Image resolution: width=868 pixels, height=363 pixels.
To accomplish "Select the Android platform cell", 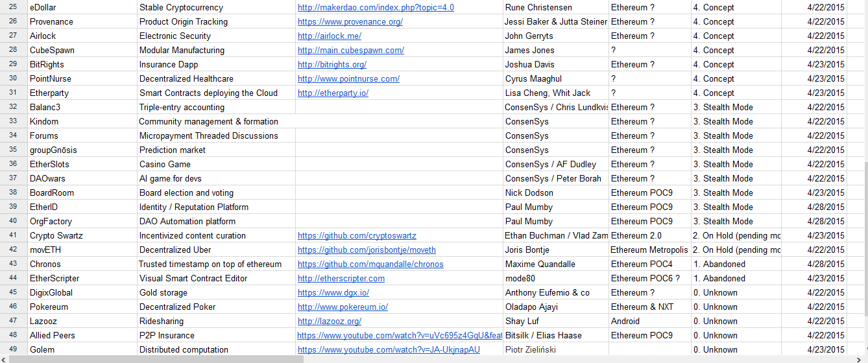I will [650, 322].
